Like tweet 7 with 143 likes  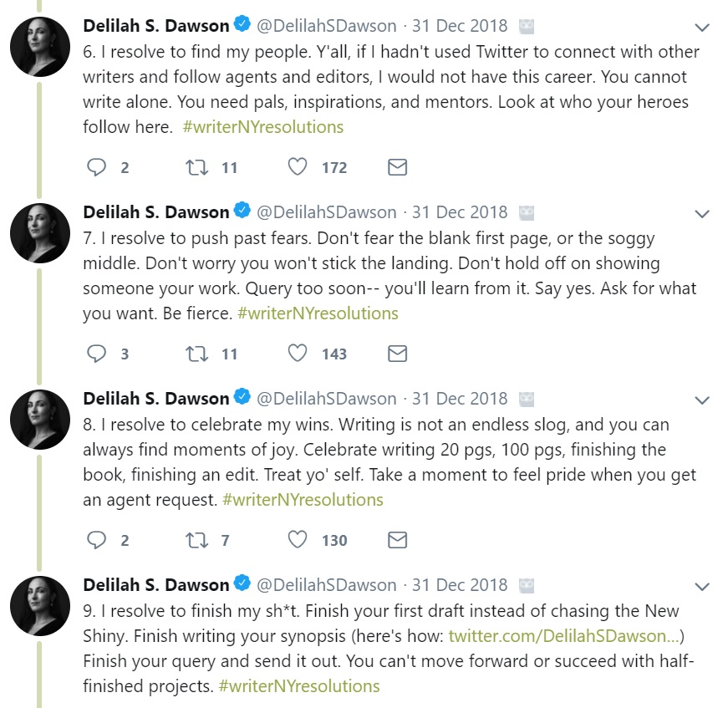pyautogui.click(x=298, y=354)
